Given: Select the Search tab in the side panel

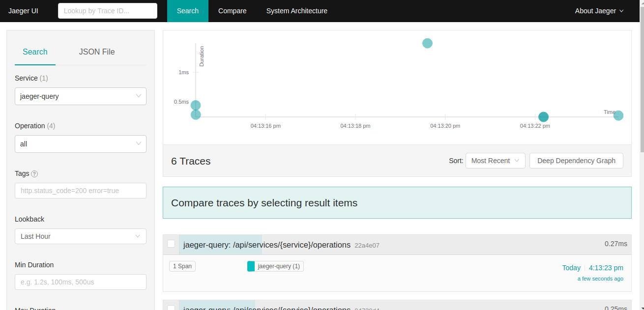Looking at the screenshot, I should pos(35,52).
